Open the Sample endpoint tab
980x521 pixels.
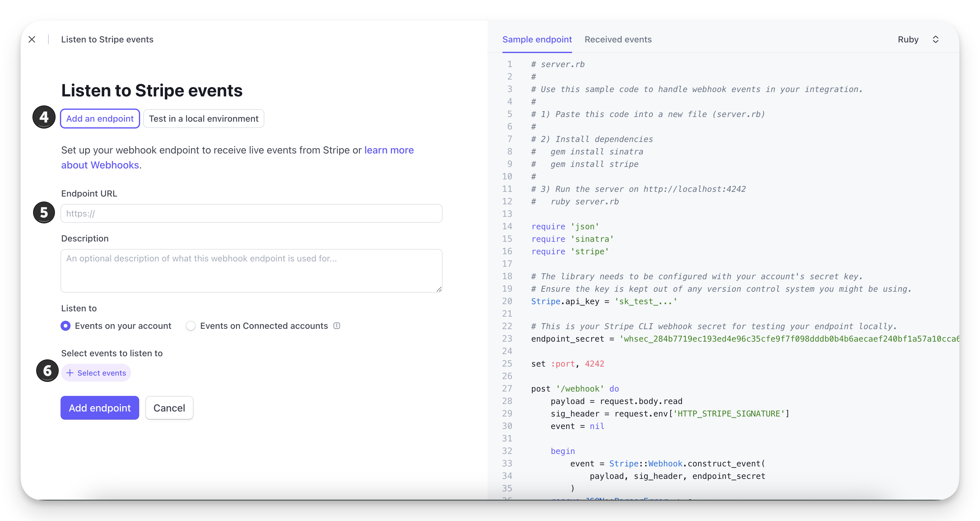tap(537, 40)
